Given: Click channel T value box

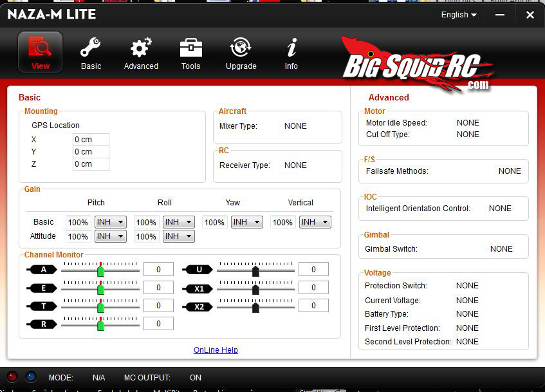Looking at the screenshot, I should (x=158, y=305).
